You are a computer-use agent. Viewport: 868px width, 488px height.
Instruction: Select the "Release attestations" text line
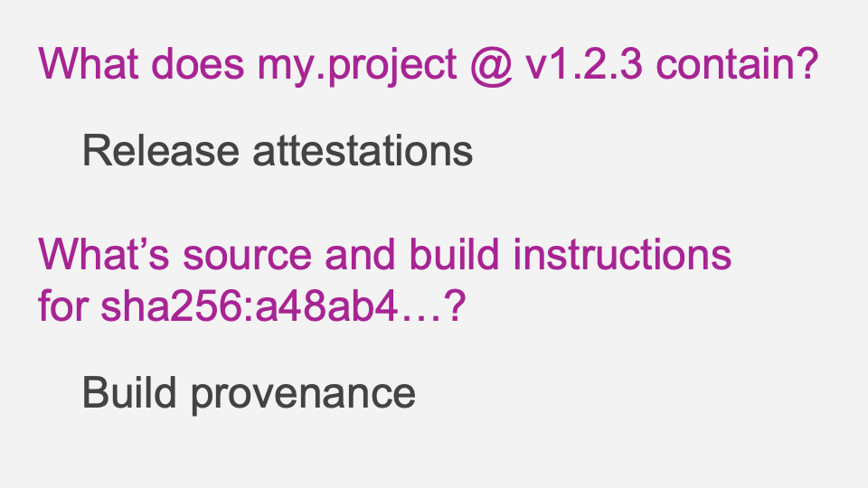point(278,150)
